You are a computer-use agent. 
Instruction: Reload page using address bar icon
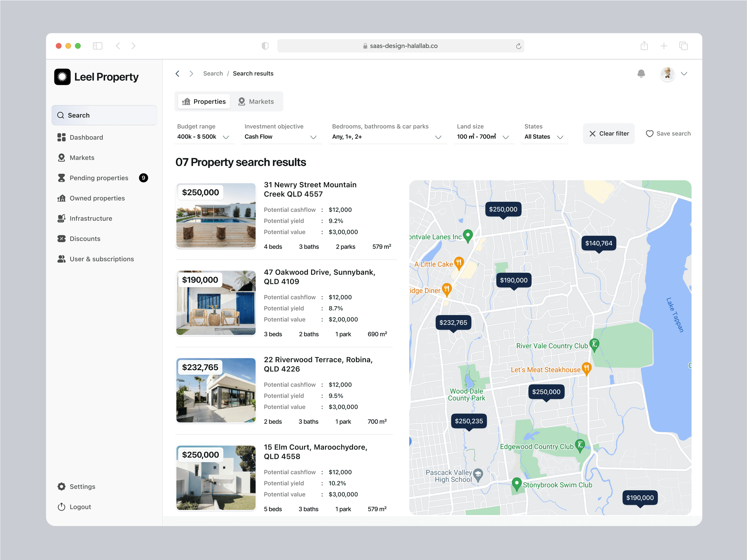click(x=518, y=46)
